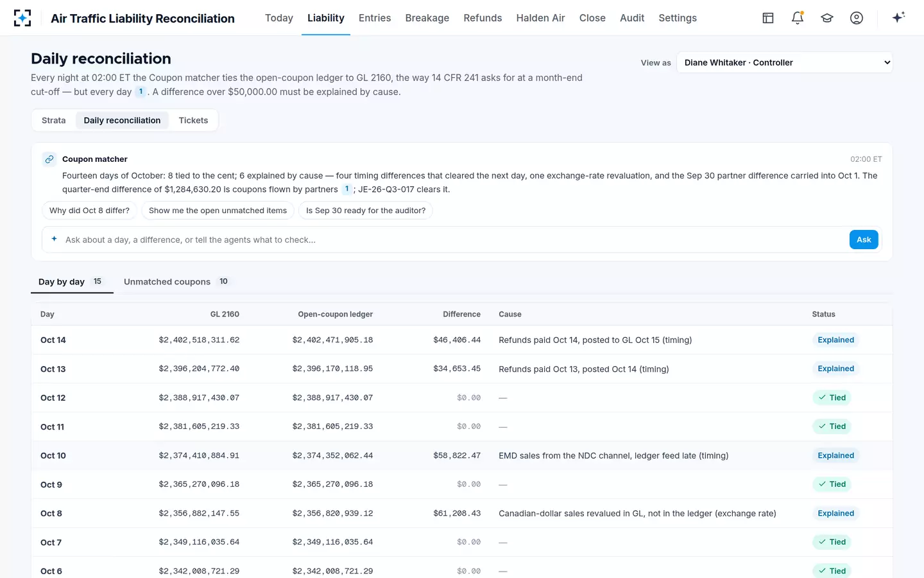Click 'Is Sep 30 ready for the auditor?'
Screen dimensions: 924x578
pos(366,211)
